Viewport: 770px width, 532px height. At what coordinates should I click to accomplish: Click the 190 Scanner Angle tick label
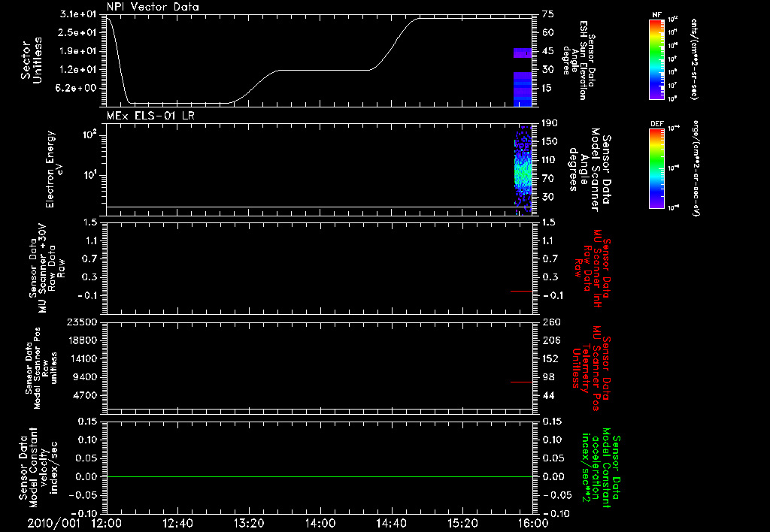(550, 123)
